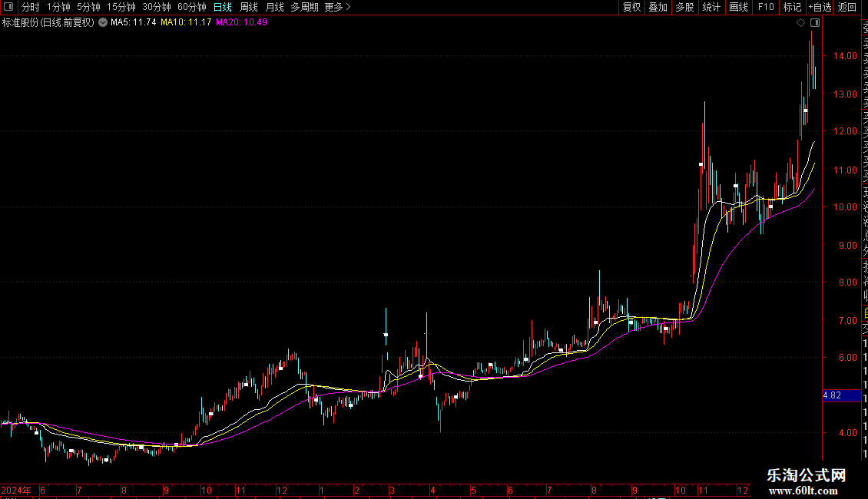Select the 5分钟 period tab
This screenshot has height=499, width=868.
pos(88,7)
